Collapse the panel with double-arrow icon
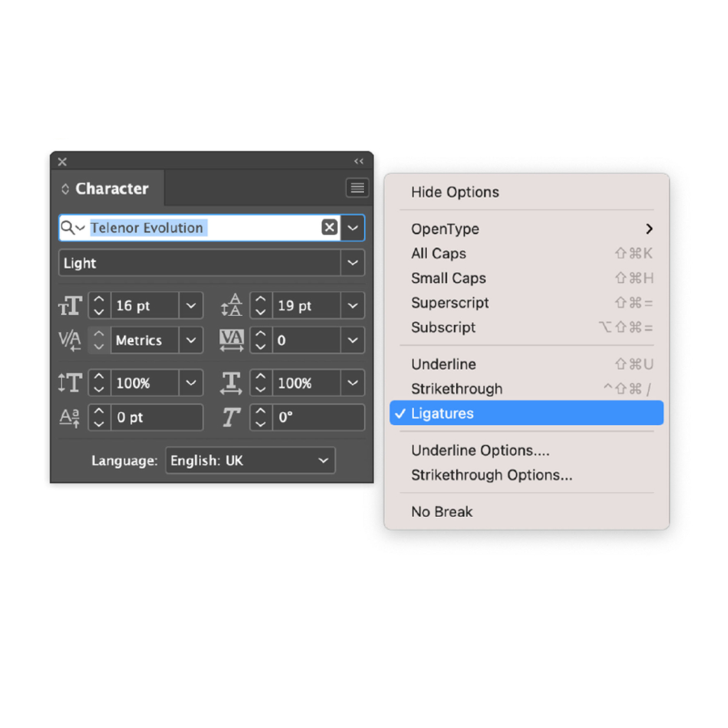This screenshot has height=728, width=728. (359, 161)
